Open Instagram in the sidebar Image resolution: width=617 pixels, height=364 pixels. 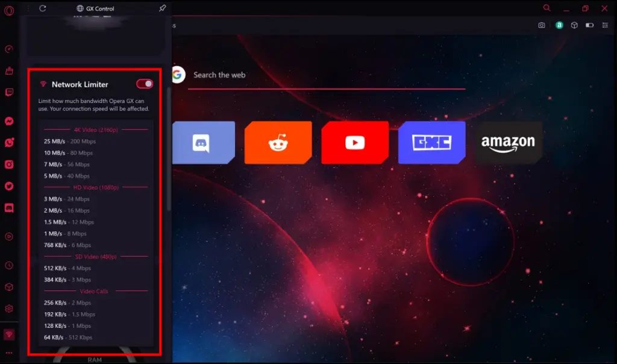(9, 165)
